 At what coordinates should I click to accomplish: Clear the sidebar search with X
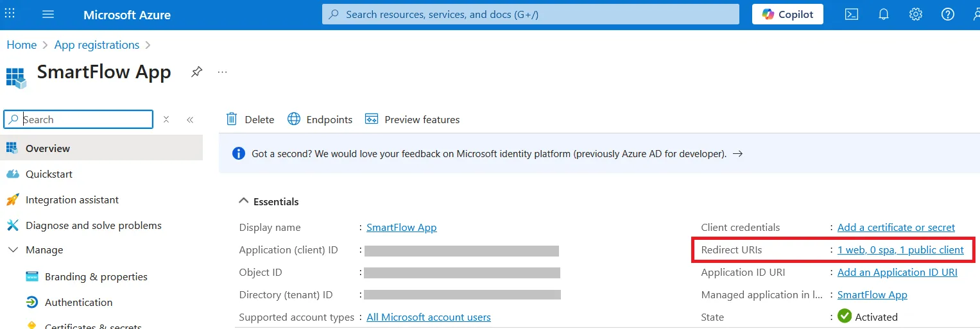[166, 119]
